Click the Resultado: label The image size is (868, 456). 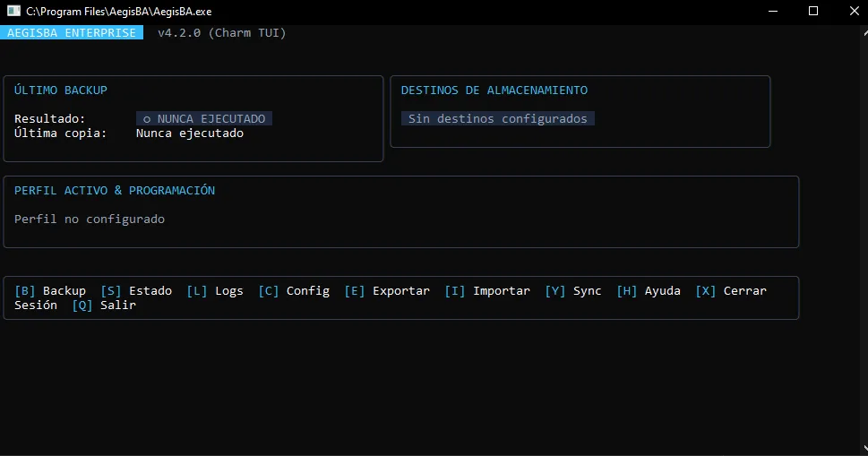click(50, 119)
